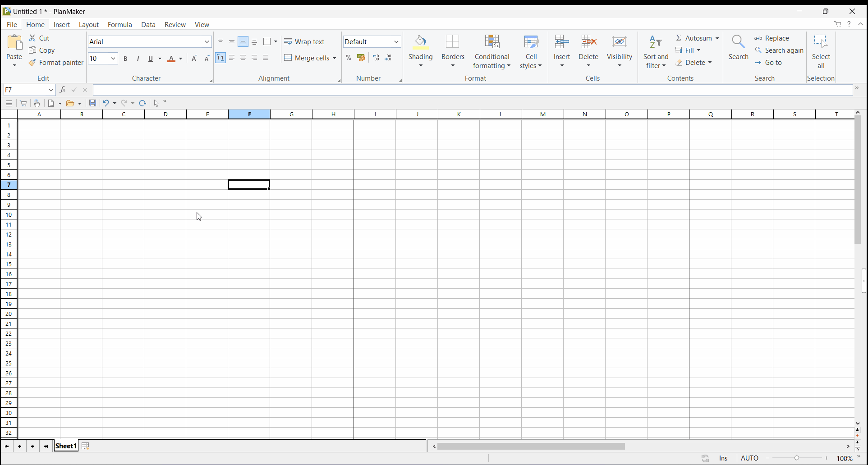868x465 pixels.
Task: Click the zoom slider handle
Action: [797, 458]
